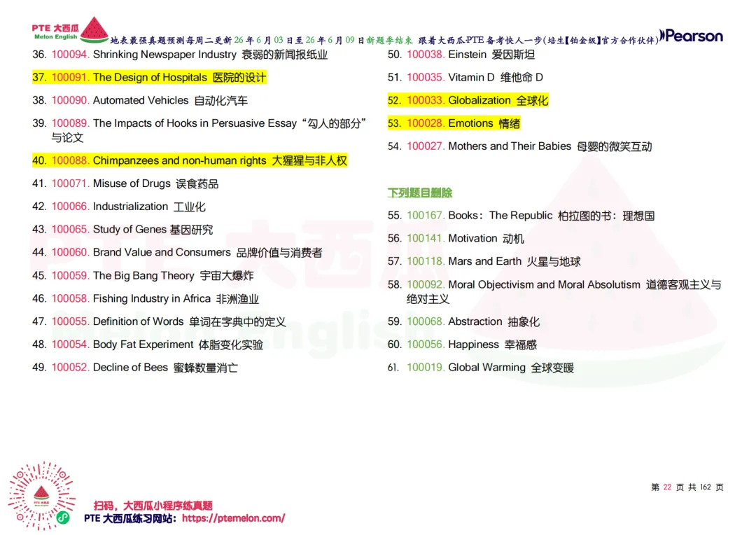Select item 59 Abstraction

coord(463,322)
